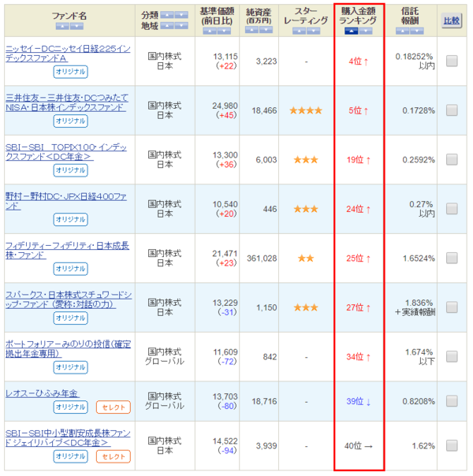
Task: Click the 19位 ranking cell
Action: tap(359, 160)
